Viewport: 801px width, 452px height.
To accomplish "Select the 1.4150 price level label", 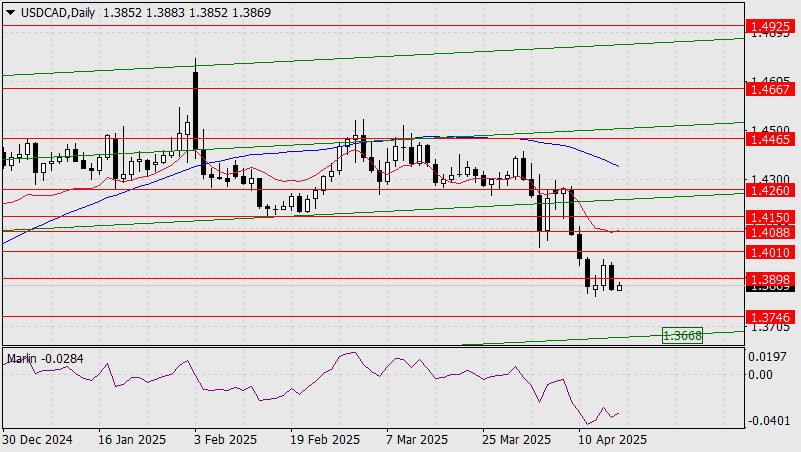I will point(770,218).
